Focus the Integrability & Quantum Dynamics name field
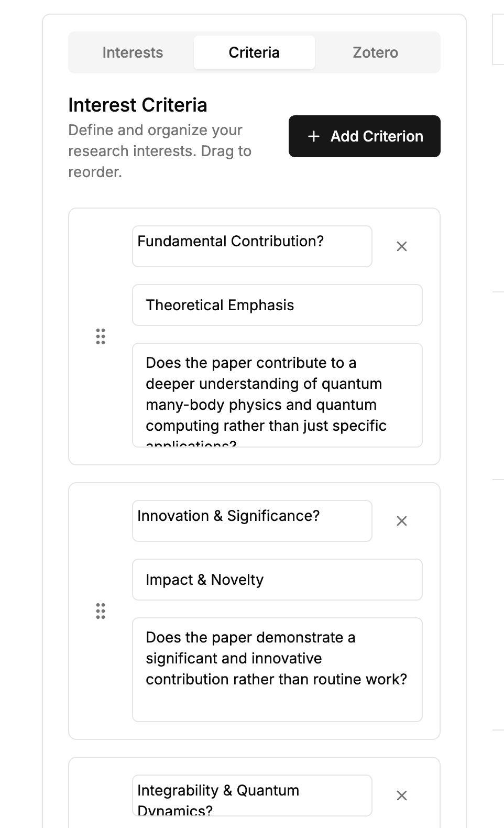This screenshot has width=504, height=828. [x=252, y=796]
